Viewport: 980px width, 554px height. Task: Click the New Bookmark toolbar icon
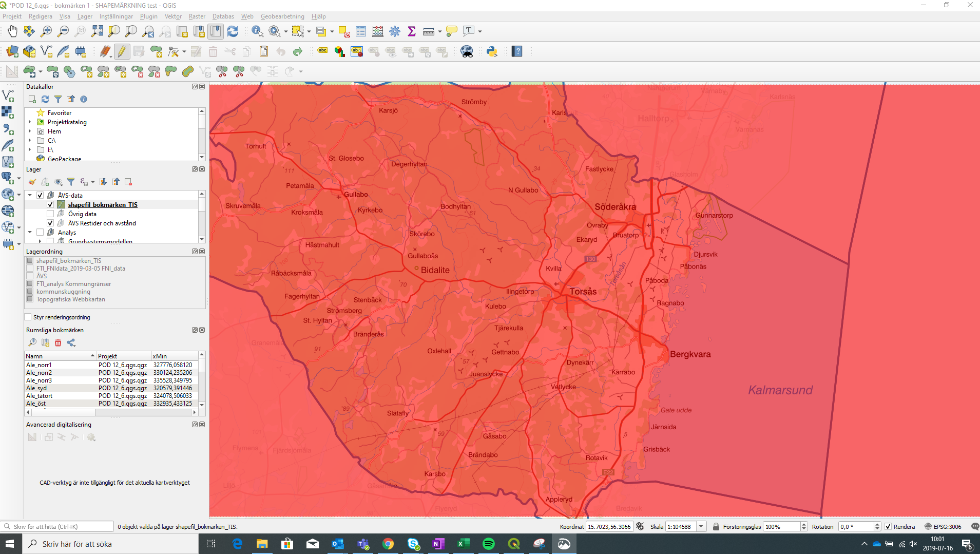pyautogui.click(x=199, y=31)
